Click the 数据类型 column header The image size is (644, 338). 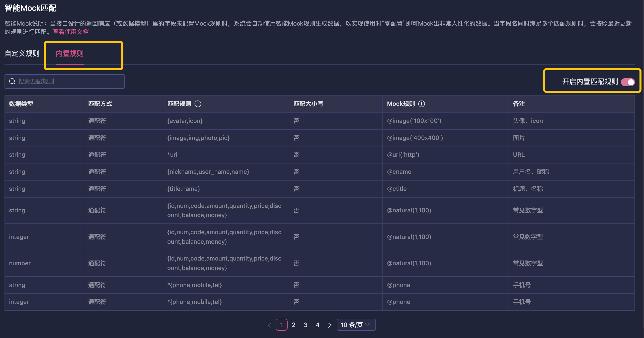pos(44,104)
